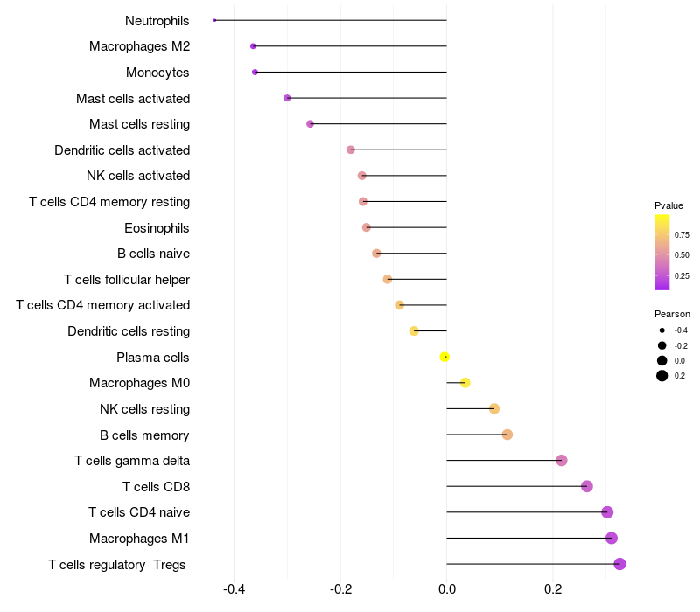Click the yellow Plasma cells point
Viewport: 700px width, 612px height.
(x=444, y=357)
